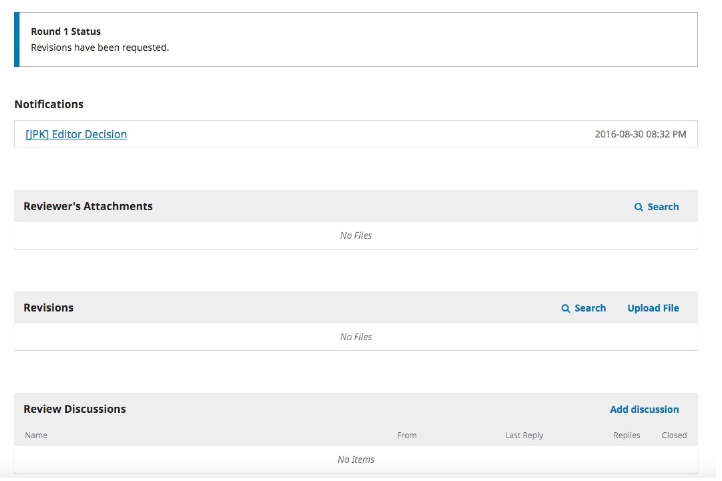Screen dimensions: 722x481
Task: Click the Name column header
Action: [36, 435]
